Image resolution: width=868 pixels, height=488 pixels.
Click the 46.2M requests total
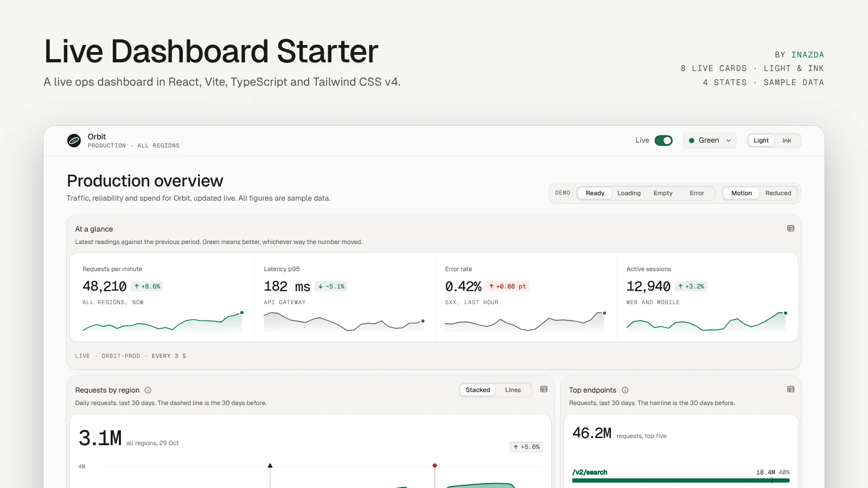pyautogui.click(x=592, y=433)
